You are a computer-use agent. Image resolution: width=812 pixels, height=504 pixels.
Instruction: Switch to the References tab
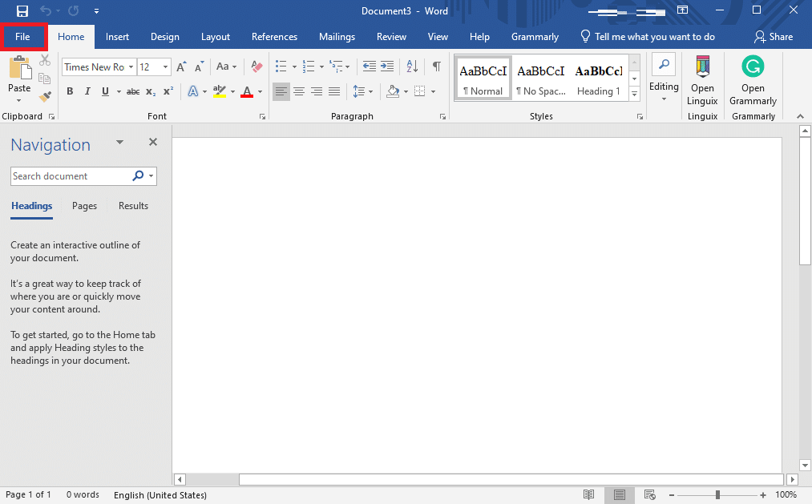tap(274, 37)
